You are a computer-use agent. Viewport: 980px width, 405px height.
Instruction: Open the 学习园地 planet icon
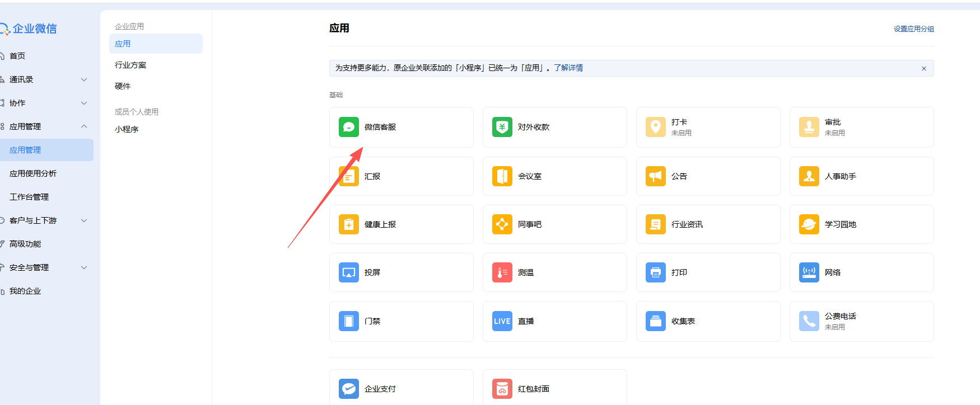(x=809, y=224)
